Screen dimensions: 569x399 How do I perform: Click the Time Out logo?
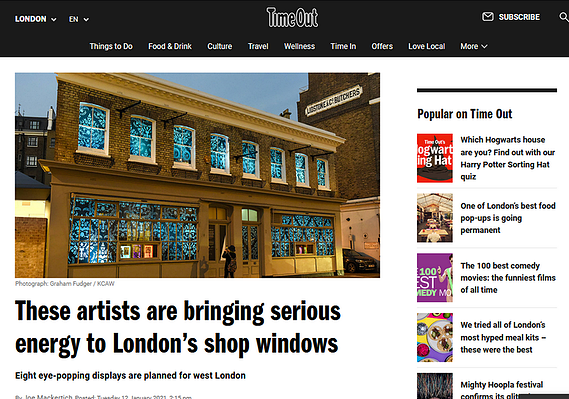point(292,17)
